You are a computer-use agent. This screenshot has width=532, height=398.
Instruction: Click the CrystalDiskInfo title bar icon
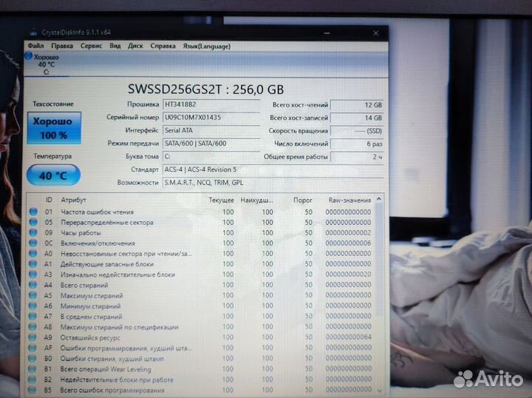tap(33, 33)
